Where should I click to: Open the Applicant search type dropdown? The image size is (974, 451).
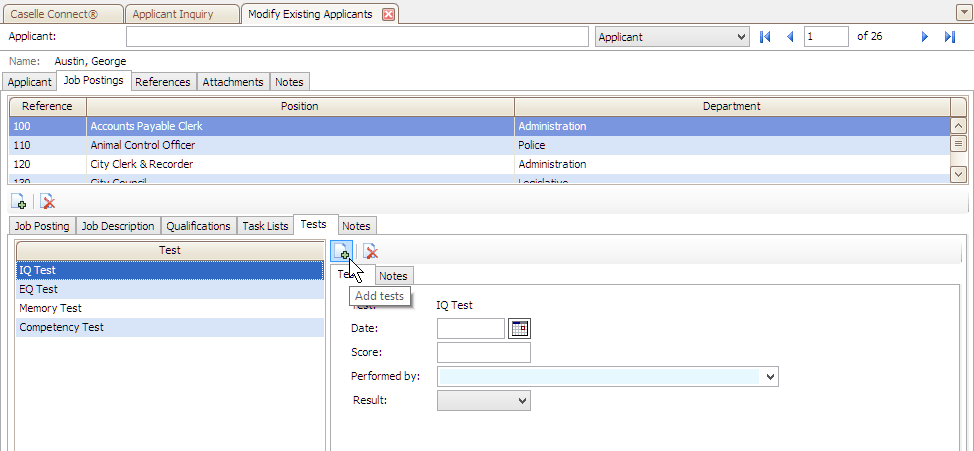tap(740, 37)
